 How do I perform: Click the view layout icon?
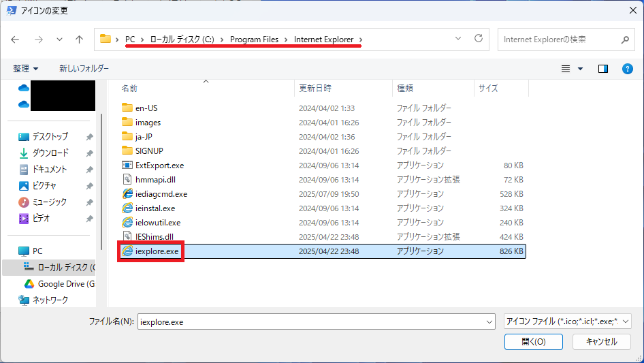pyautogui.click(x=566, y=69)
